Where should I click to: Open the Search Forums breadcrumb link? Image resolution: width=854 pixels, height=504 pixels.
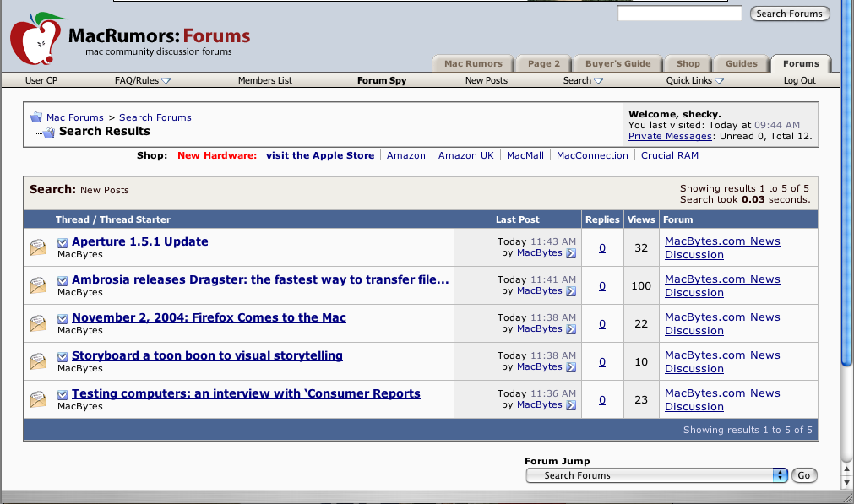[155, 117]
